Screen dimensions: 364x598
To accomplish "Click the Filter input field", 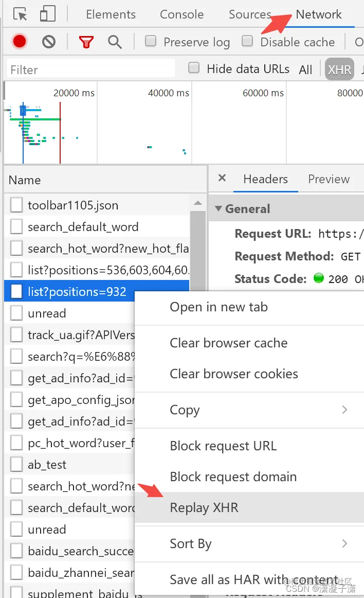I will pos(90,67).
